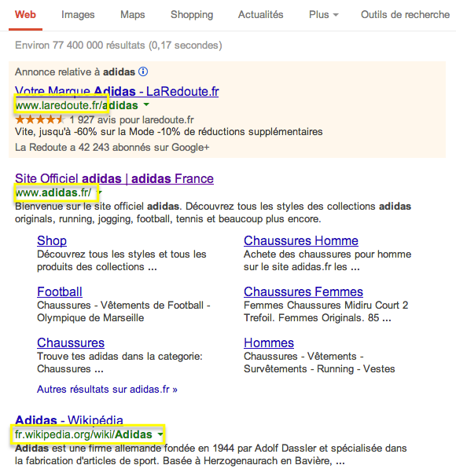Switch to the Maps tab
456x476 pixels.
tap(132, 15)
